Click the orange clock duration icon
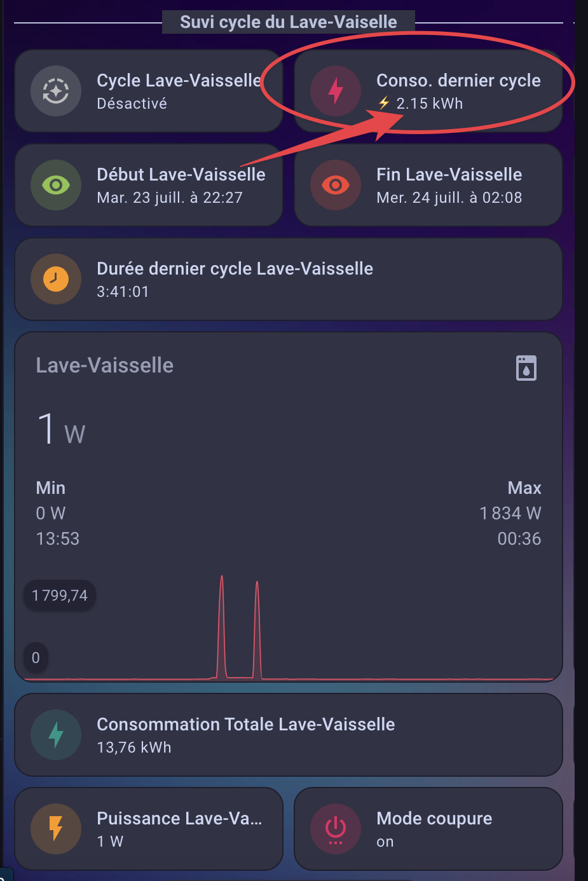This screenshot has height=881, width=588. [x=56, y=279]
